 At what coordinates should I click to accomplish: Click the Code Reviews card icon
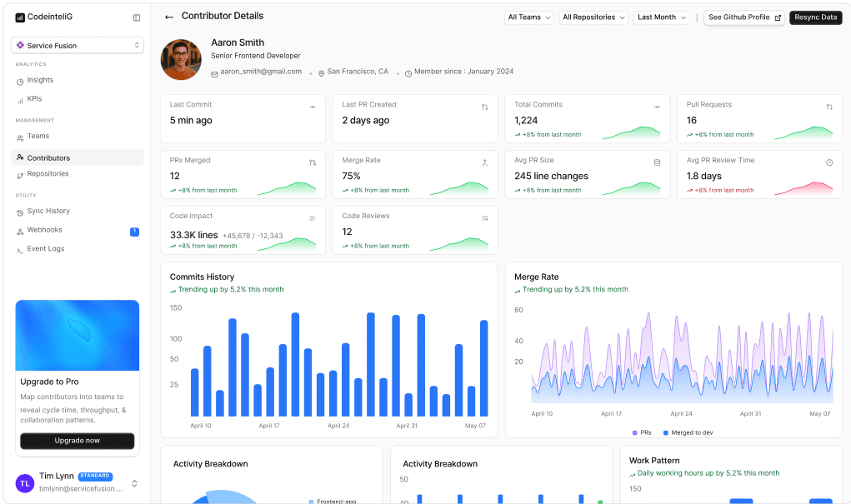[484, 218]
